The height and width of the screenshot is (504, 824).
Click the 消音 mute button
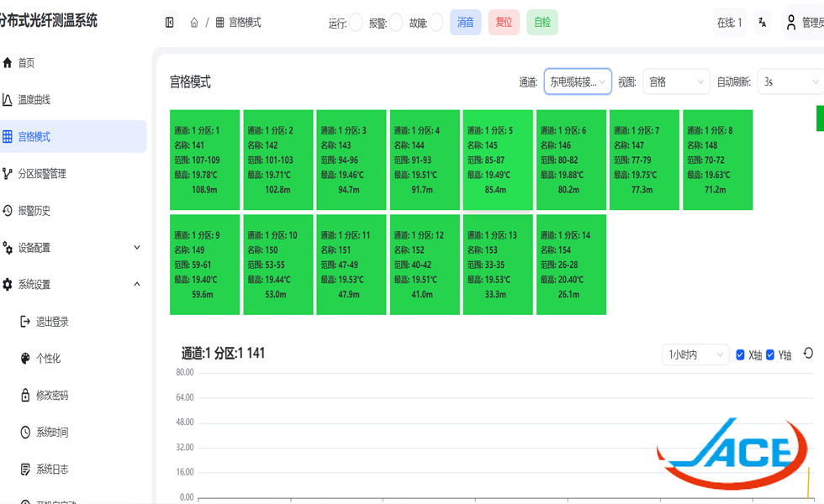pos(466,23)
